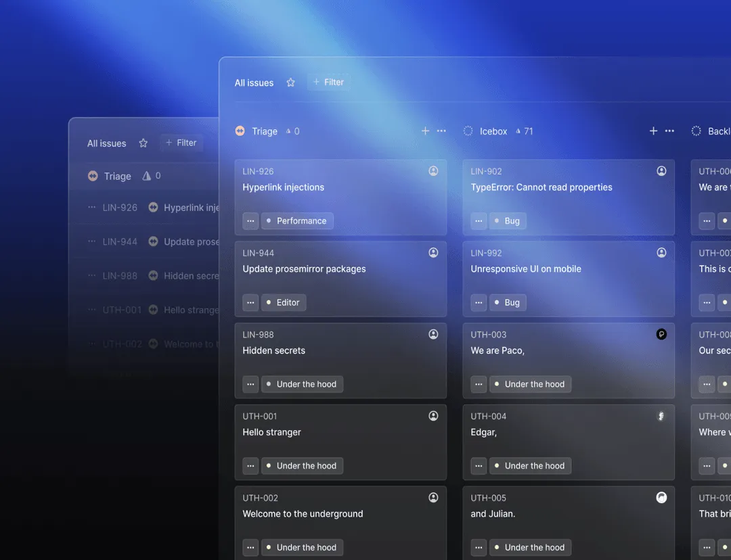Click assignee avatar on LIN-902 card
The width and height of the screenshot is (731, 560).
661,171
